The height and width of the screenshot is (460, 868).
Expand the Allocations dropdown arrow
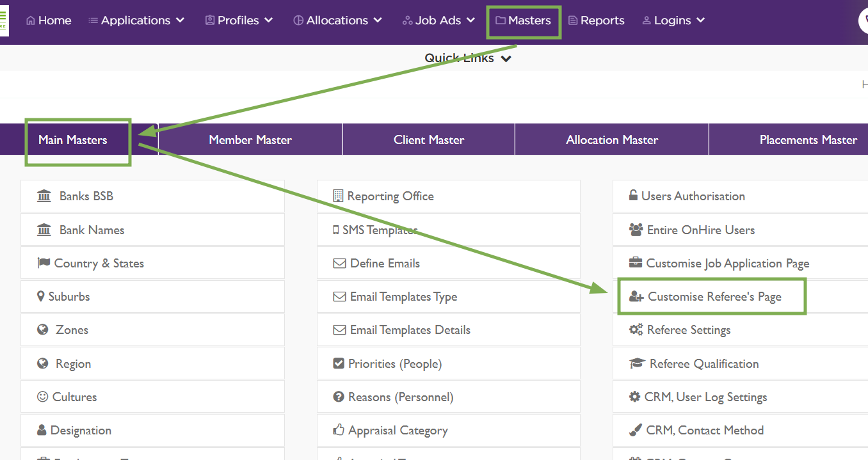(x=378, y=20)
